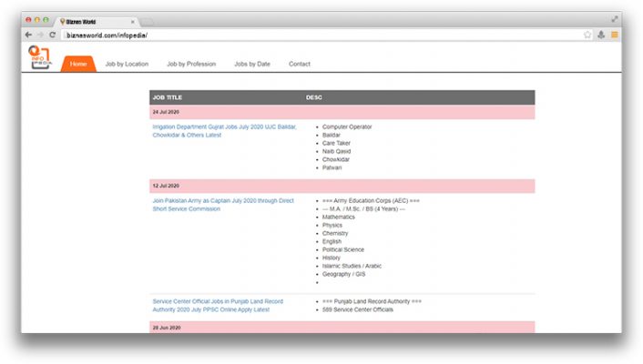Click the Info Pedia logo
The width and height of the screenshot is (643, 364).
click(x=40, y=56)
